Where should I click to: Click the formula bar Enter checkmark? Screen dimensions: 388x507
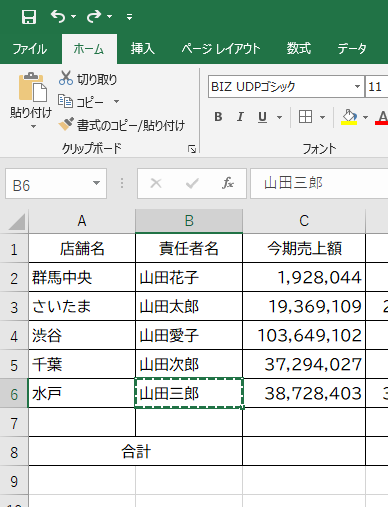(192, 183)
